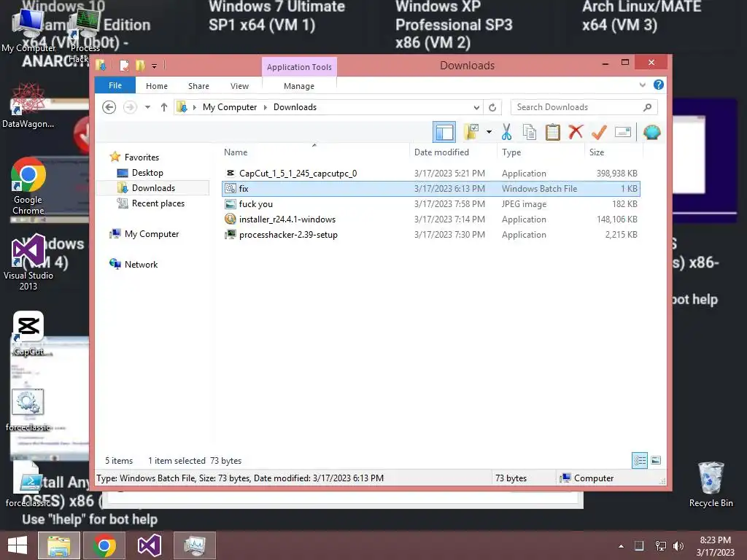The height and width of the screenshot is (560, 747).
Task: Select My Computer in the navigation pane
Action: point(152,234)
